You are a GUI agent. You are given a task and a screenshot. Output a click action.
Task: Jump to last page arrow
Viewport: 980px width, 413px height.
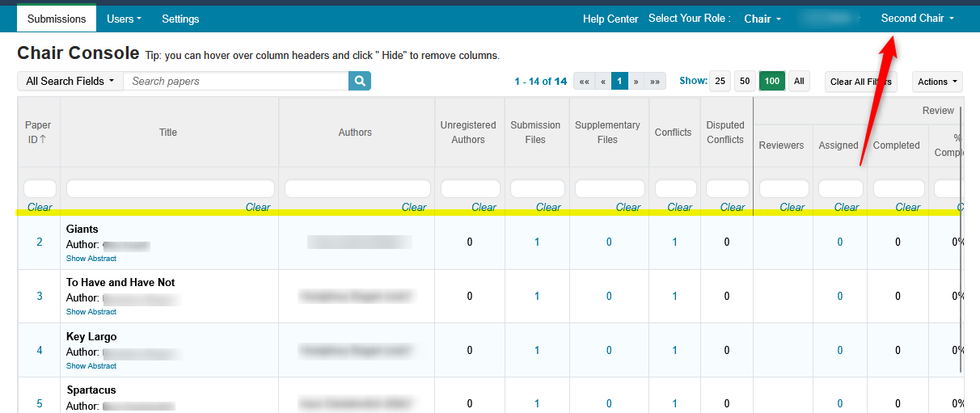(655, 82)
